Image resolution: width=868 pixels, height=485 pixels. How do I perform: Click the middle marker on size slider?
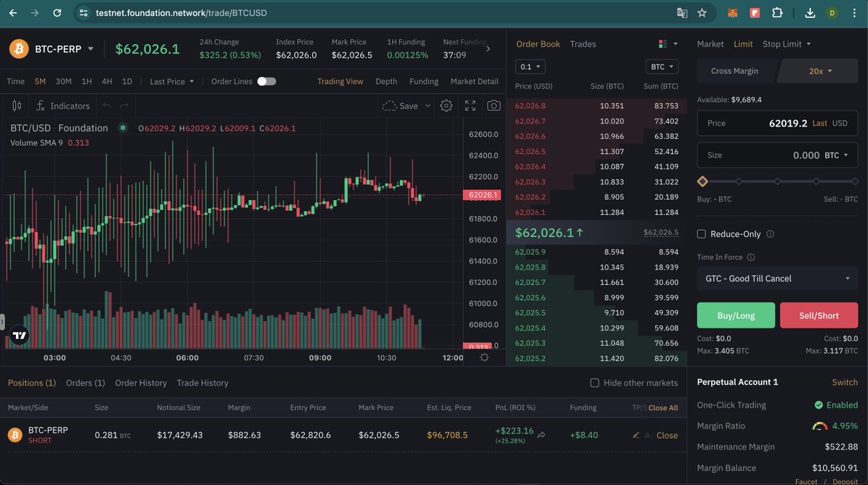778,181
